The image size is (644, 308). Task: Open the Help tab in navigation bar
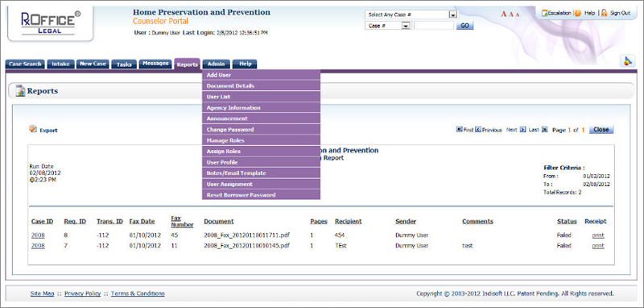click(246, 65)
